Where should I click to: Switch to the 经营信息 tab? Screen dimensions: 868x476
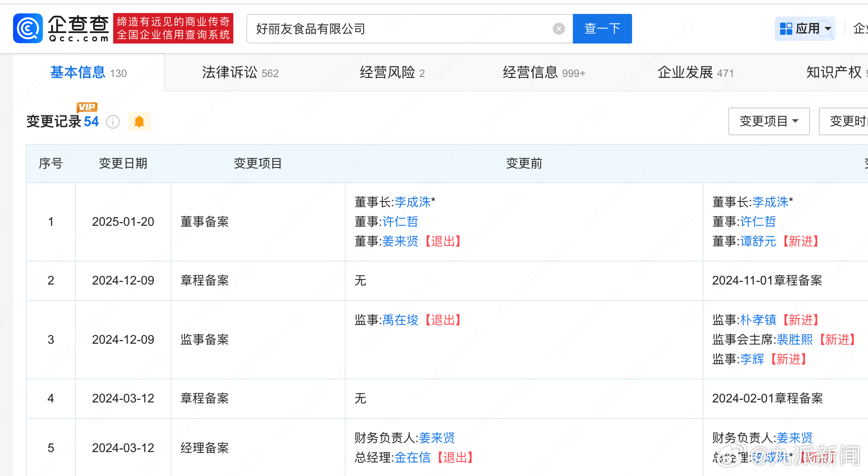(544, 73)
